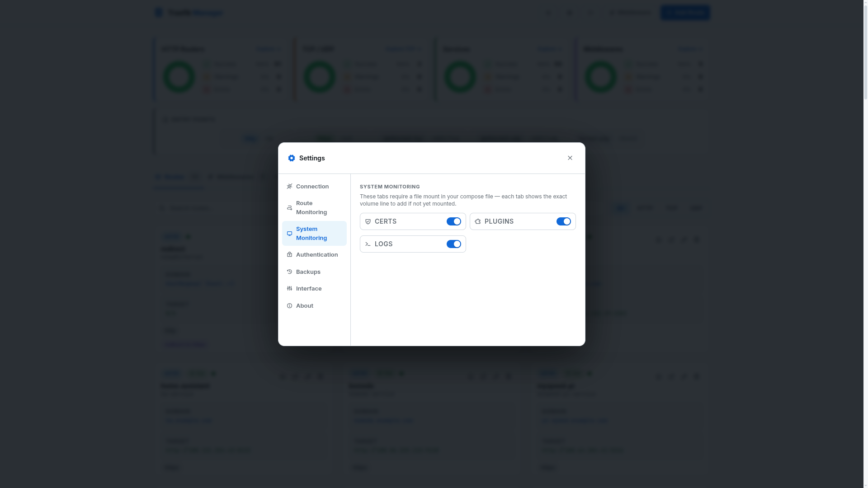Click the terminal icon beside LOGS
The height and width of the screenshot is (488, 868).
click(x=368, y=244)
